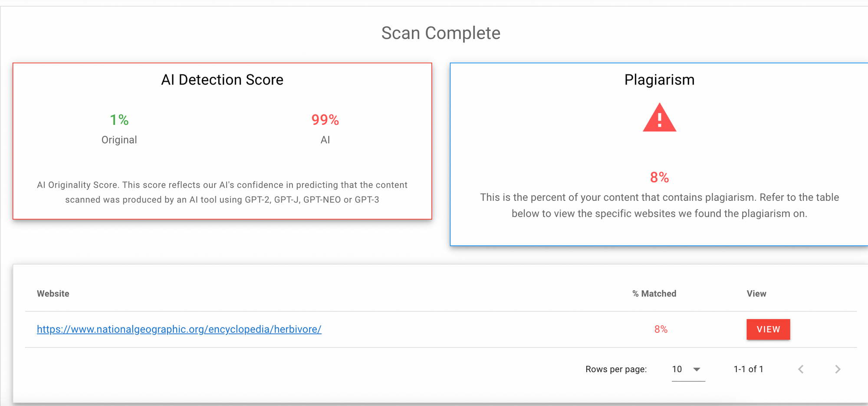The height and width of the screenshot is (406, 868).
Task: Click the AI Detection Score heading
Action: pyautogui.click(x=222, y=80)
